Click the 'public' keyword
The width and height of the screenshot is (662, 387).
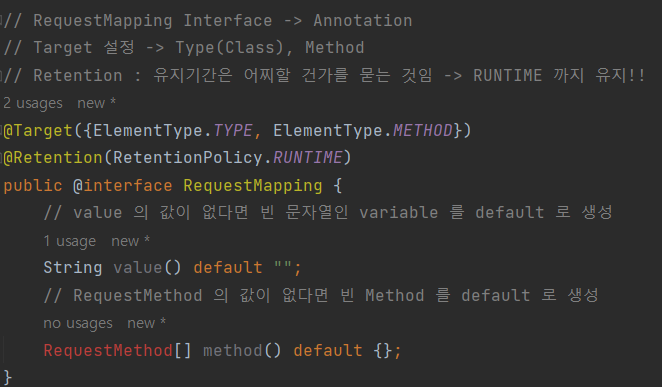click(x=33, y=186)
